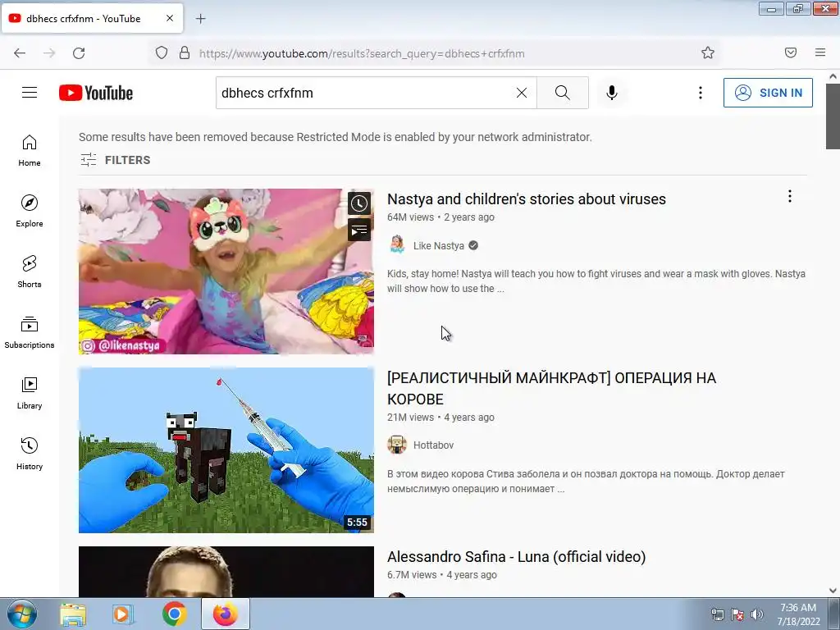Open Nastya viruses video thumbnail

pos(226,271)
